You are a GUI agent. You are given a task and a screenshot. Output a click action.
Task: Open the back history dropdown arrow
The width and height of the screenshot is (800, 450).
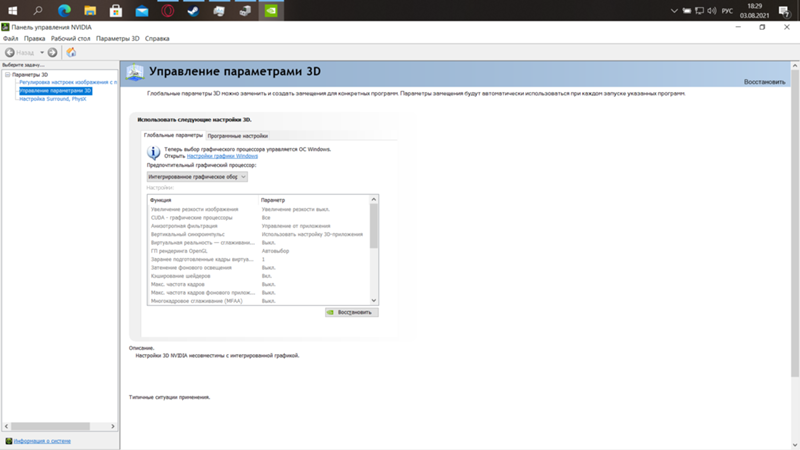[42, 52]
